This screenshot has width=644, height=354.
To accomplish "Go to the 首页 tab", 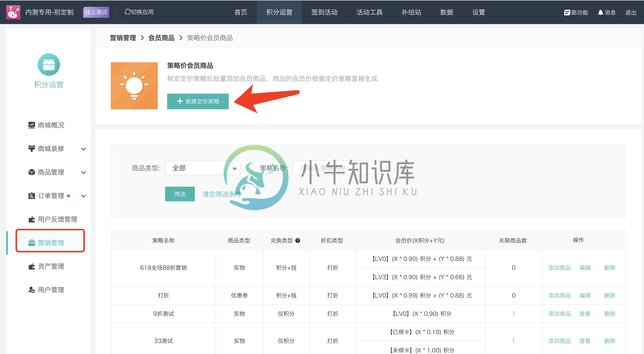I will tap(241, 12).
